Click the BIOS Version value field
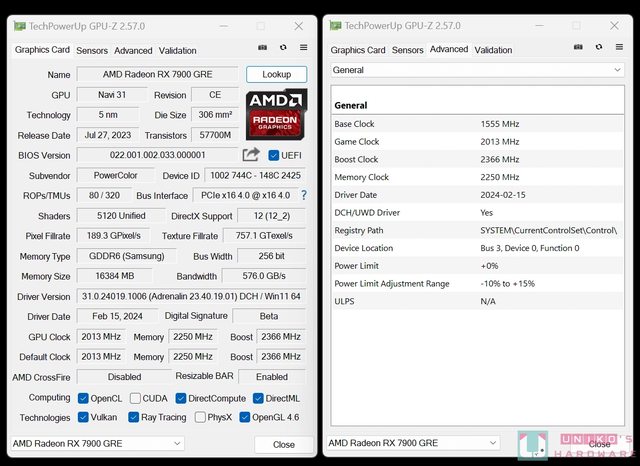The height and width of the screenshot is (466, 640). click(157, 155)
